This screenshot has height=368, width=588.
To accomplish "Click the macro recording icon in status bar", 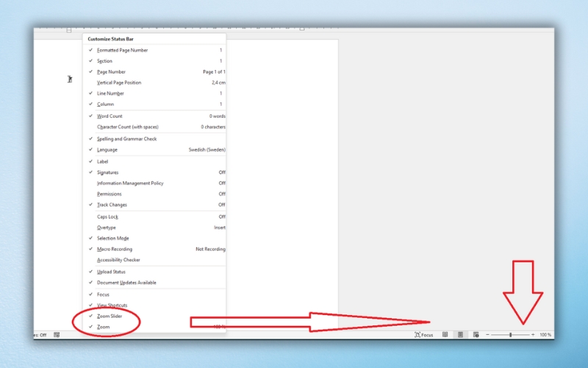I will [57, 335].
